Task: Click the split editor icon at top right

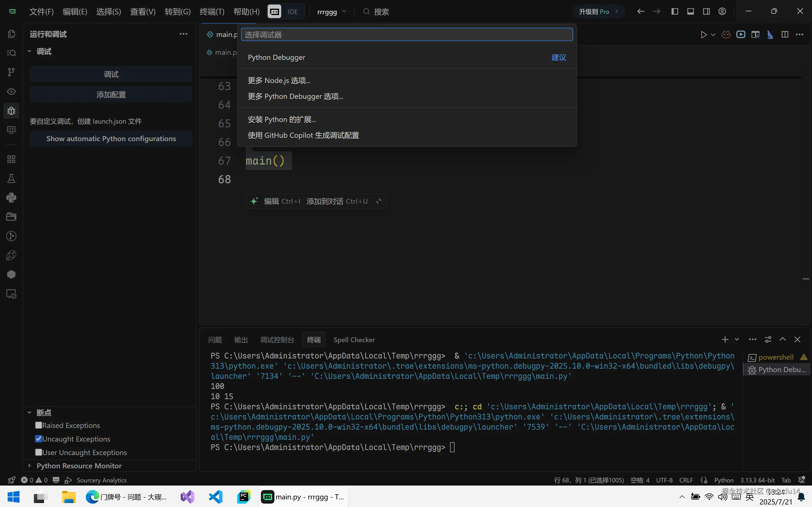Action: tap(785, 34)
